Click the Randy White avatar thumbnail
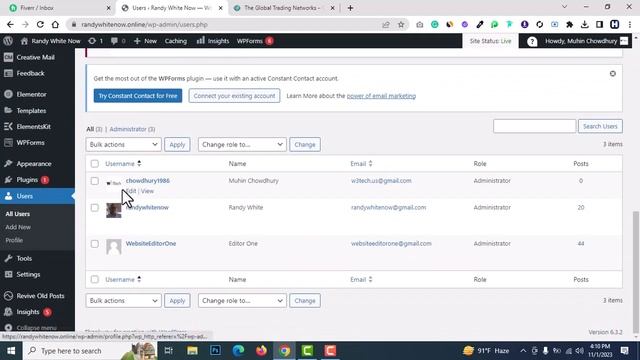This screenshot has width=640, height=360. (x=113, y=211)
